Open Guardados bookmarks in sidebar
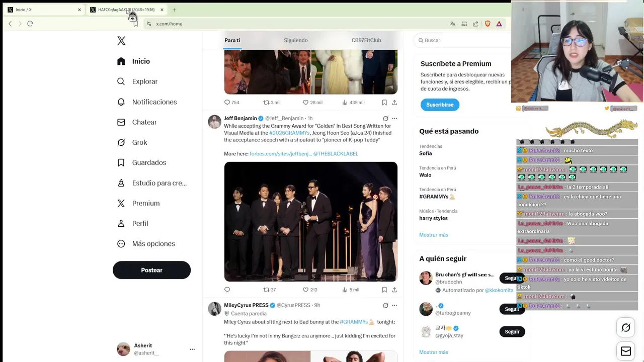 141,162
